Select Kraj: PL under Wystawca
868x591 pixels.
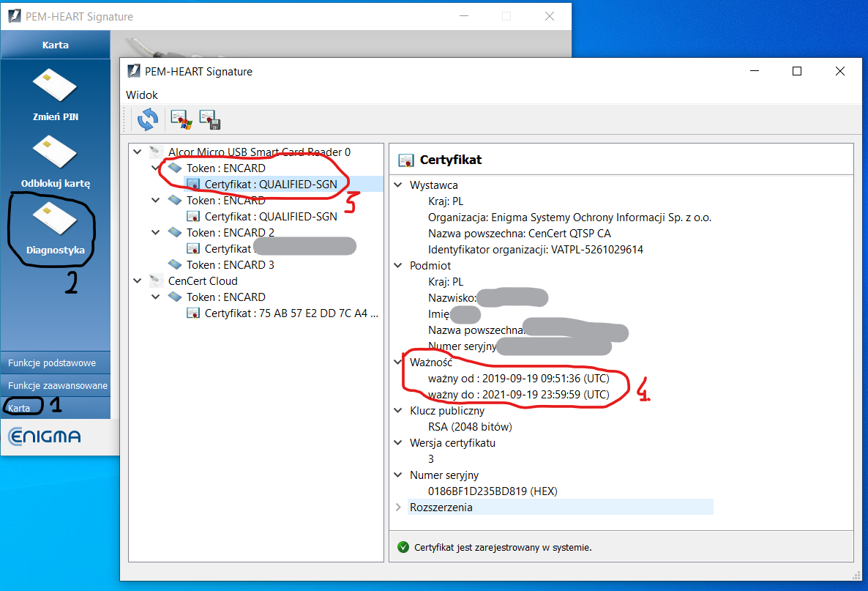coord(446,201)
